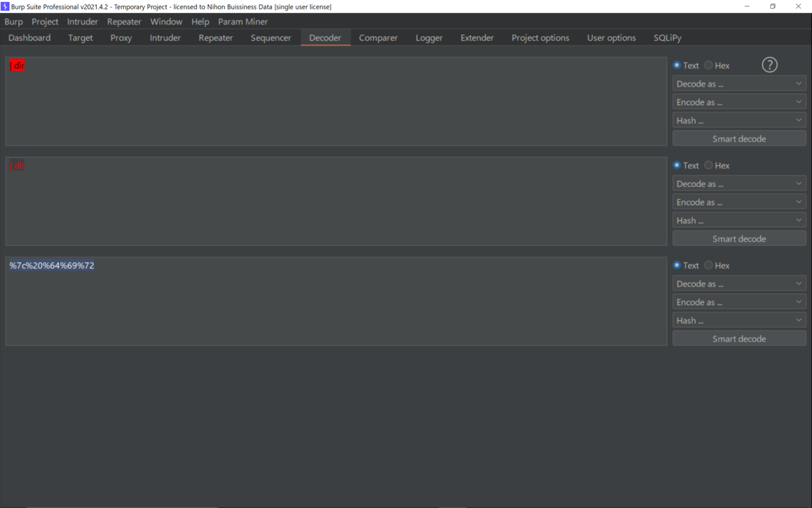
Task: Click Smart decode in third panel
Action: pyautogui.click(x=739, y=339)
